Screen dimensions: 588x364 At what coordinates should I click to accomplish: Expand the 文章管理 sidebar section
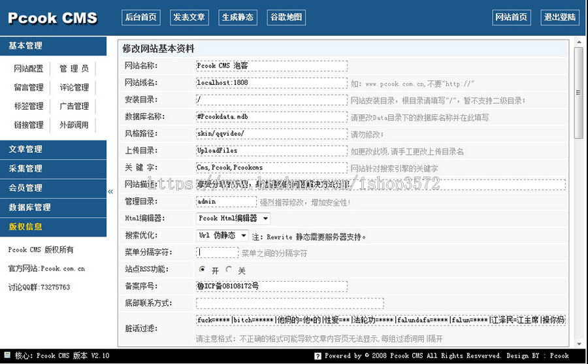click(x=54, y=150)
